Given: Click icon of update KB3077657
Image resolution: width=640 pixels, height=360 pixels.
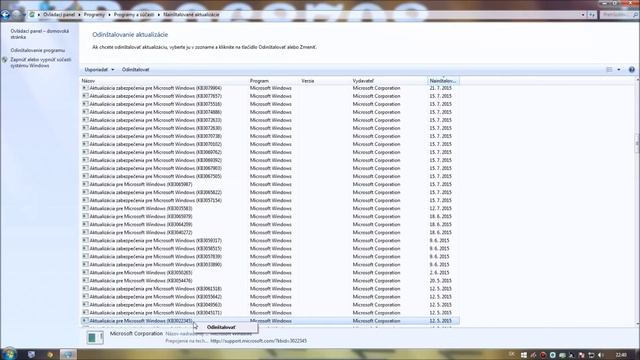Looking at the screenshot, I should point(85,96).
